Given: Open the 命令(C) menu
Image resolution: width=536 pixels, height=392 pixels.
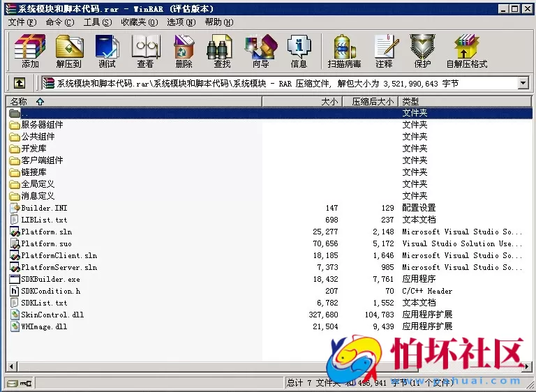Looking at the screenshot, I should coord(60,22).
